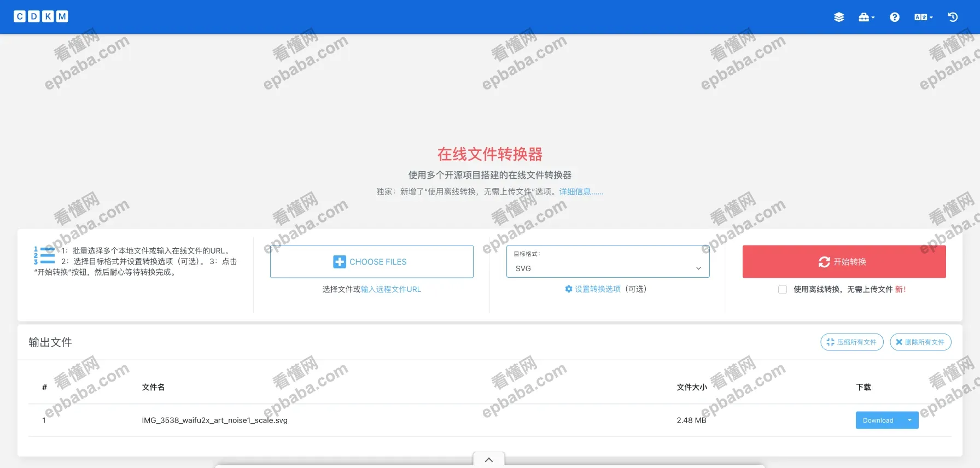Open the layers stack icon in header
Screen dimensions: 980x468
point(839,17)
